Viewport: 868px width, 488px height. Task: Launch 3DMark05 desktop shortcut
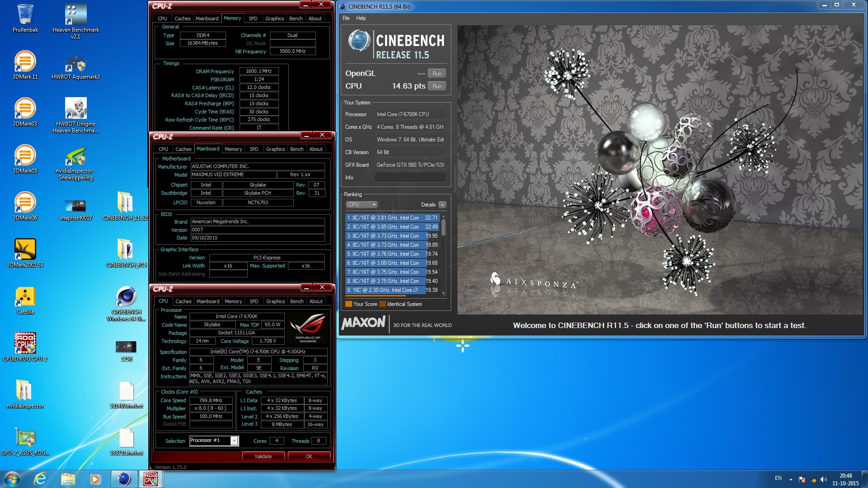pos(25,159)
